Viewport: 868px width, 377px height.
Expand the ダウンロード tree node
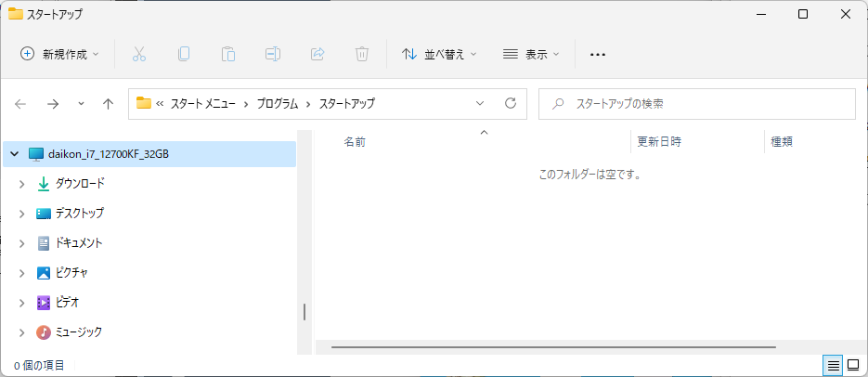point(22,184)
